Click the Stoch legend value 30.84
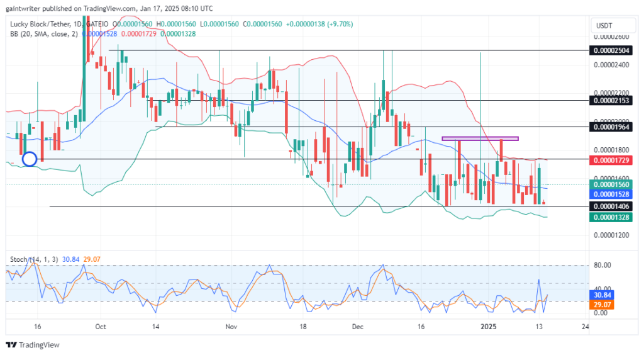The height and width of the screenshot is (355, 644). tap(70, 259)
